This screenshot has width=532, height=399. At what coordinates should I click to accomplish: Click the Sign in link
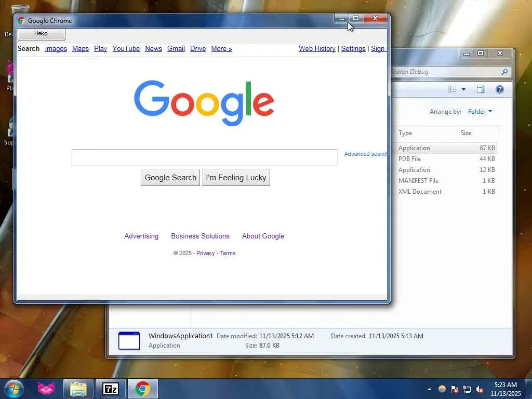379,48
